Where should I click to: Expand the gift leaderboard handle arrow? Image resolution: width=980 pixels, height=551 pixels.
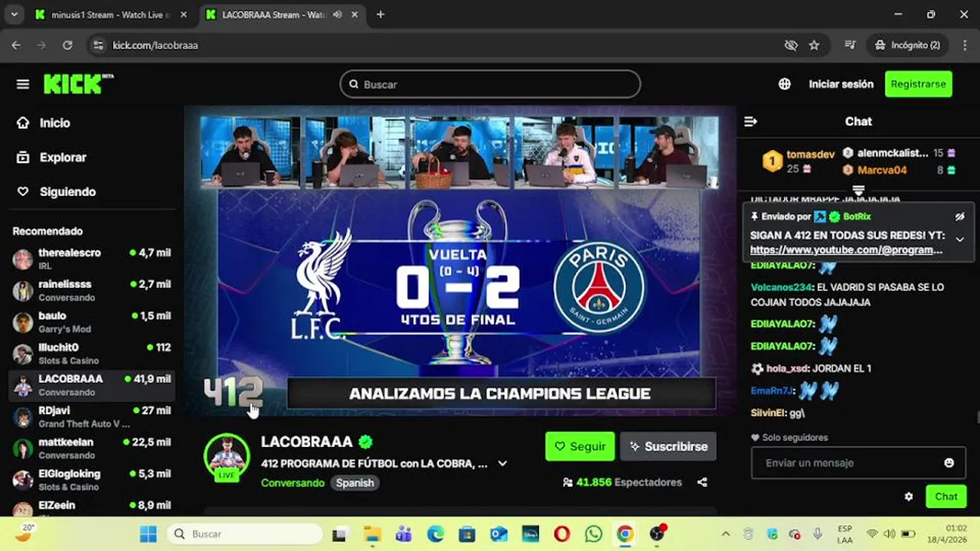pyautogui.click(x=858, y=190)
